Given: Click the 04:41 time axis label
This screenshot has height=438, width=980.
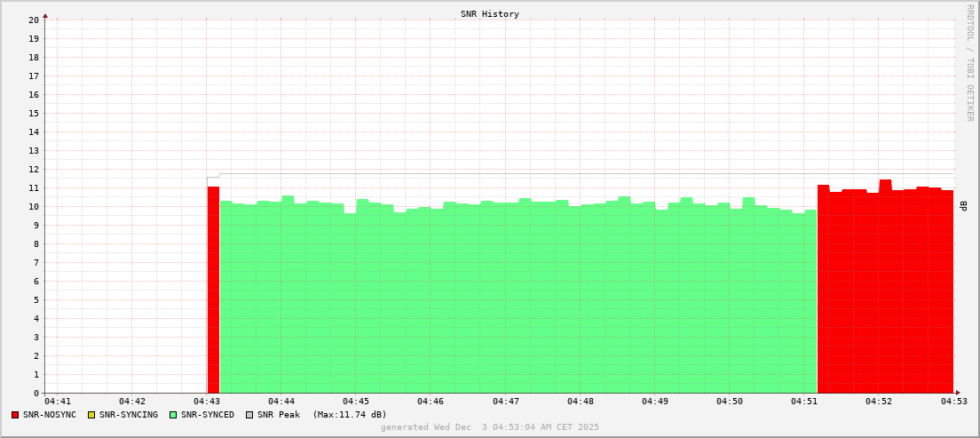Looking at the screenshot, I should click(57, 402).
